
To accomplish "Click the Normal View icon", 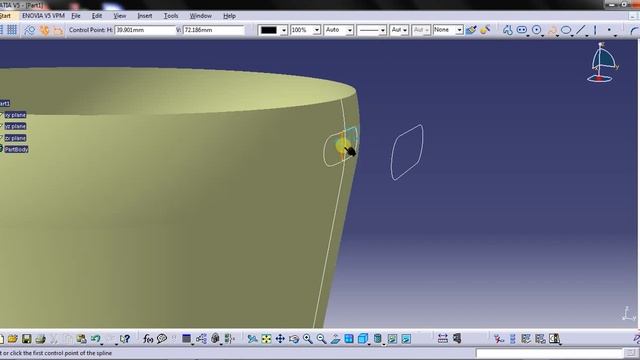I will click(335, 339).
